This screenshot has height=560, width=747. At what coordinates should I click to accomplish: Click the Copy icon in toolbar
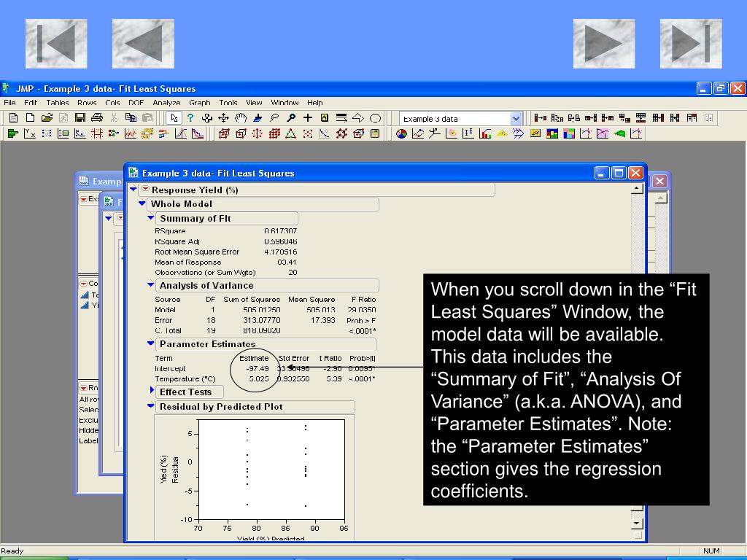pyautogui.click(x=131, y=118)
